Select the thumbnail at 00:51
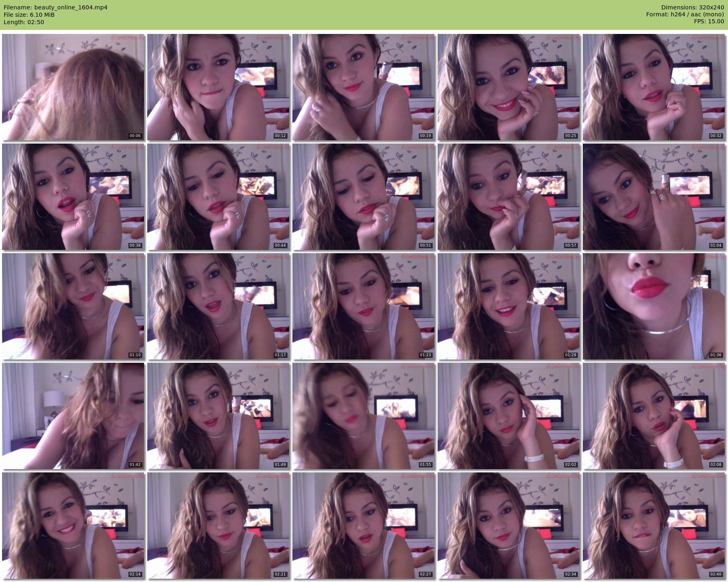 (364, 197)
